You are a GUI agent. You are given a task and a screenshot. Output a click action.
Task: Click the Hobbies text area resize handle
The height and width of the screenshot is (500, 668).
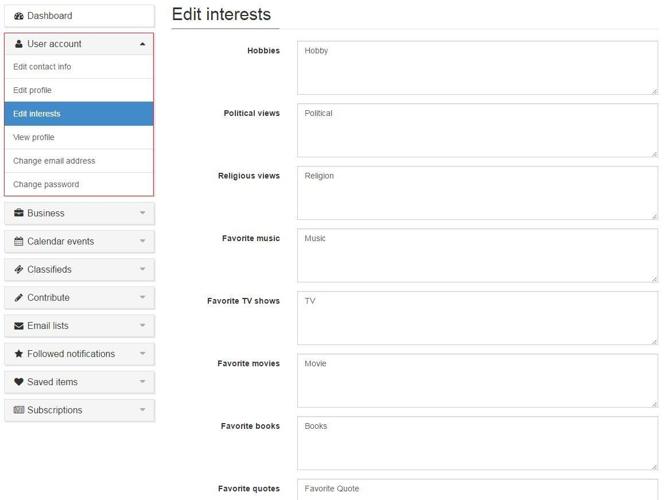pos(654,92)
